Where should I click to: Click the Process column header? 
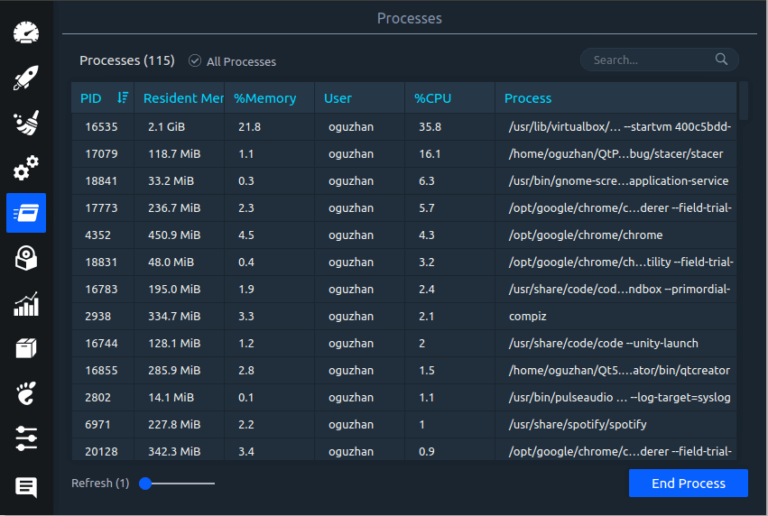pos(528,98)
